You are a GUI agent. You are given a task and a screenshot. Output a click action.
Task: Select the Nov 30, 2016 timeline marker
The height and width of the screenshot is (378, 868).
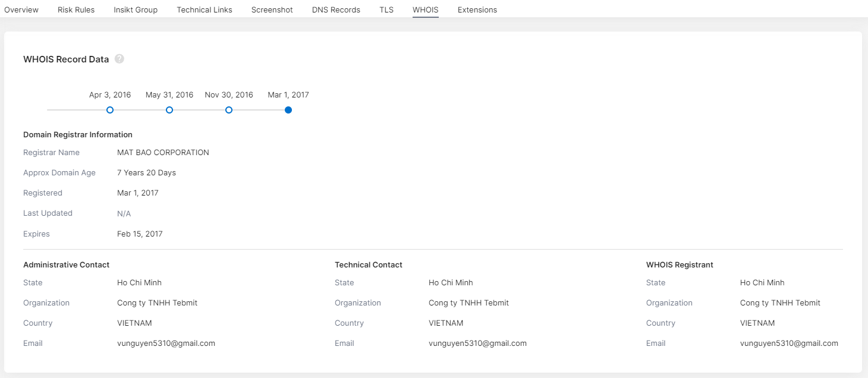[x=228, y=109]
